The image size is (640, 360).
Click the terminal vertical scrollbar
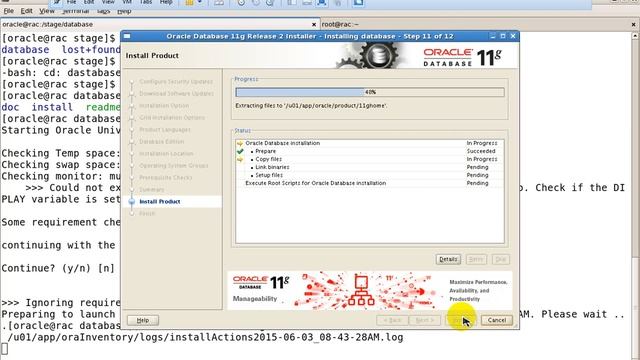pyautogui.click(x=636, y=196)
